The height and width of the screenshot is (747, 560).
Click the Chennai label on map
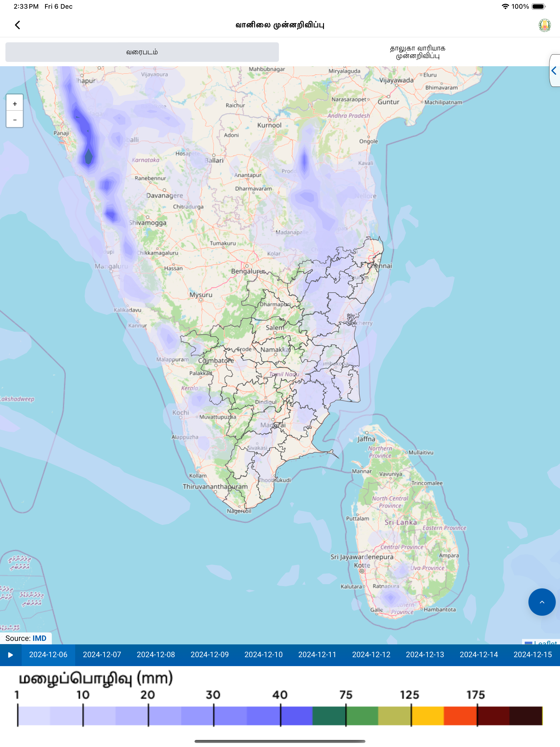[x=379, y=266]
